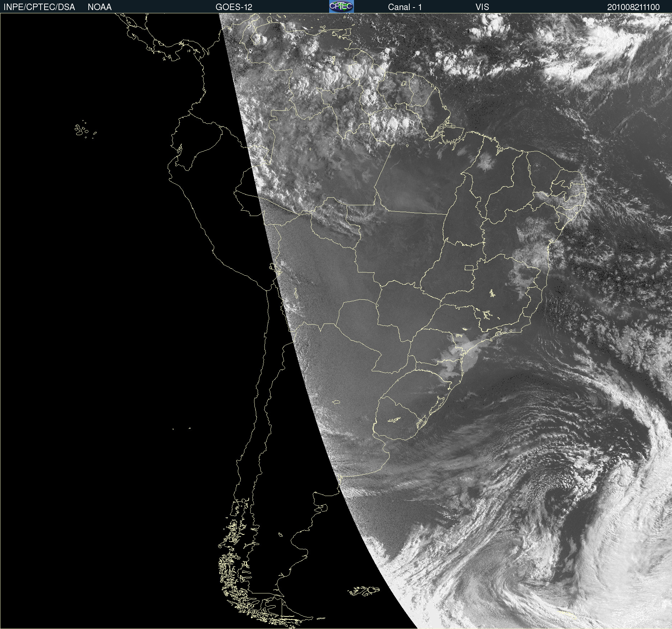This screenshot has height=629, width=672.
Task: Click the 201008211100 timestamp
Action: pyautogui.click(x=634, y=7)
